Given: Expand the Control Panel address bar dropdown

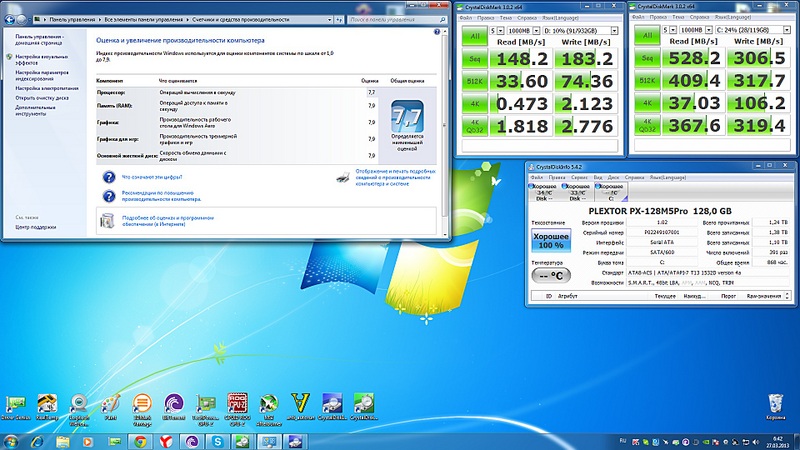Looking at the screenshot, I should pyautogui.click(x=329, y=20).
